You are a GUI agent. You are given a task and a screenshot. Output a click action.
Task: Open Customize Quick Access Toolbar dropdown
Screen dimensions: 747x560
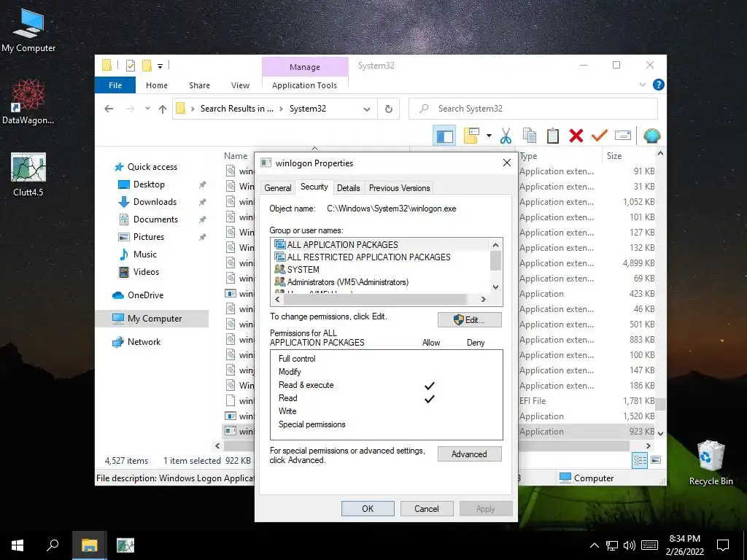click(x=160, y=66)
